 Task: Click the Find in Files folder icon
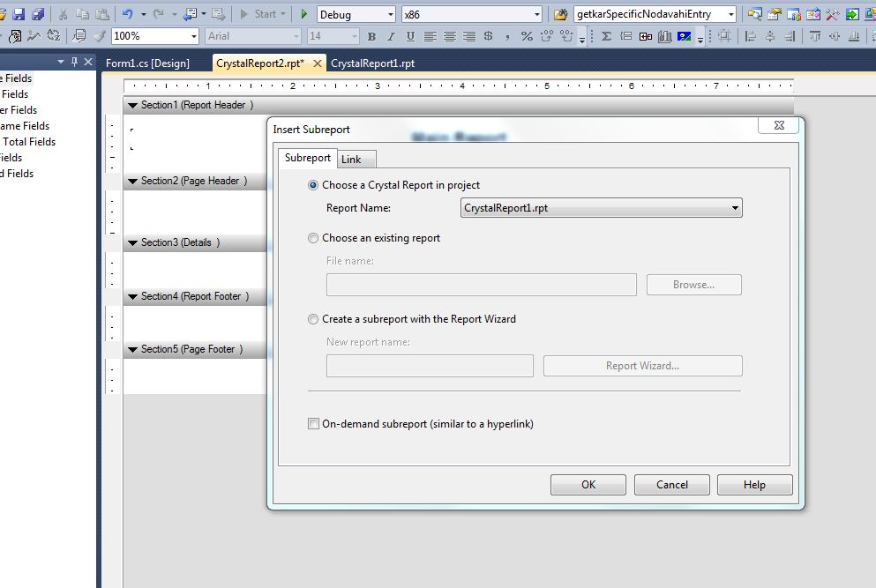(560, 14)
